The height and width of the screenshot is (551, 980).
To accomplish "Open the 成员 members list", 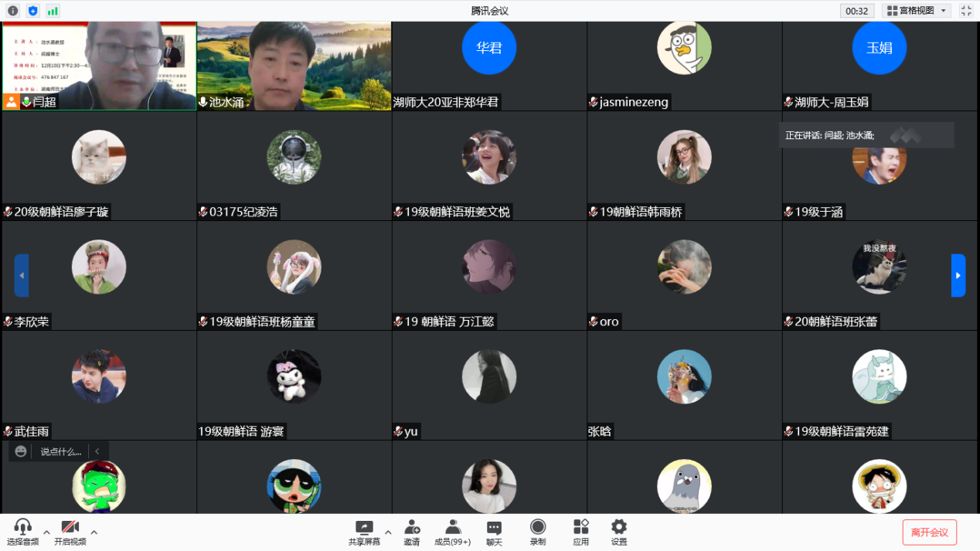I will [452, 532].
